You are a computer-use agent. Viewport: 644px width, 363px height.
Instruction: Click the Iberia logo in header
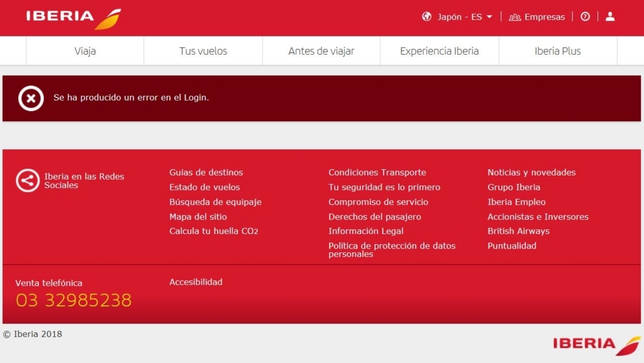(74, 18)
